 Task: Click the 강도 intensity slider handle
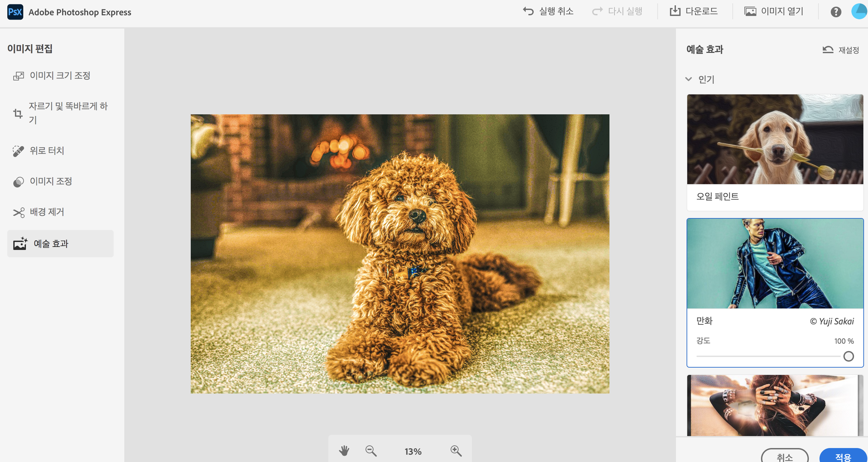pyautogui.click(x=848, y=356)
